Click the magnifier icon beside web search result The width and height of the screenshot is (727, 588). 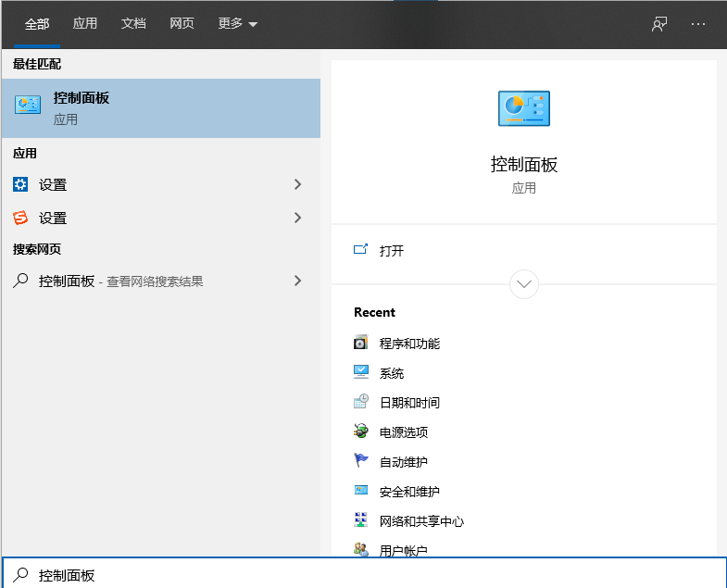(x=20, y=281)
